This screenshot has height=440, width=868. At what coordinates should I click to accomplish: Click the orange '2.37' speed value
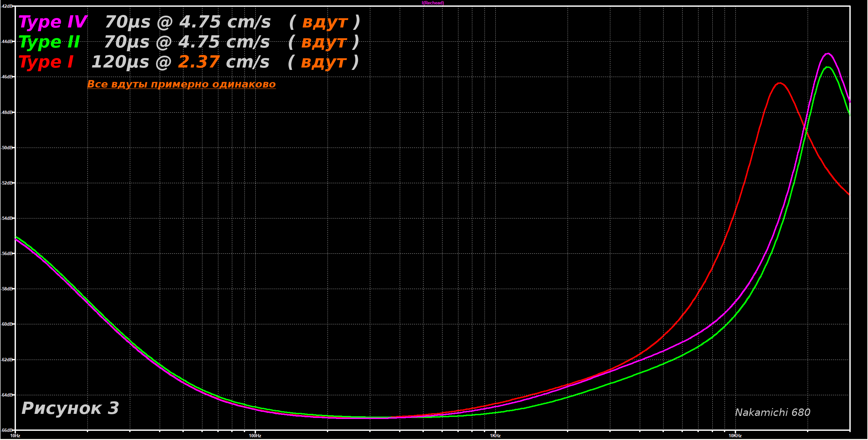(x=198, y=62)
